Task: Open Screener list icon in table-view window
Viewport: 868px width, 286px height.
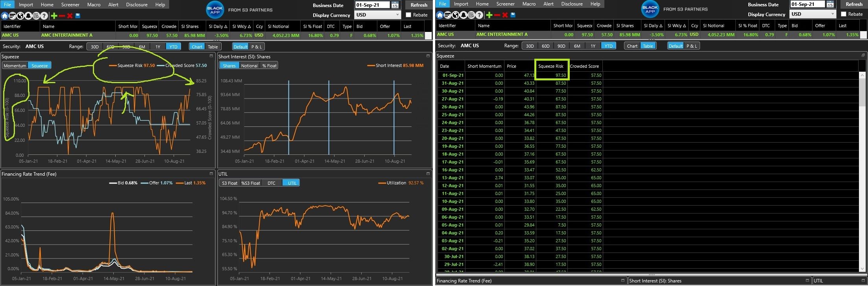Action: [447, 15]
